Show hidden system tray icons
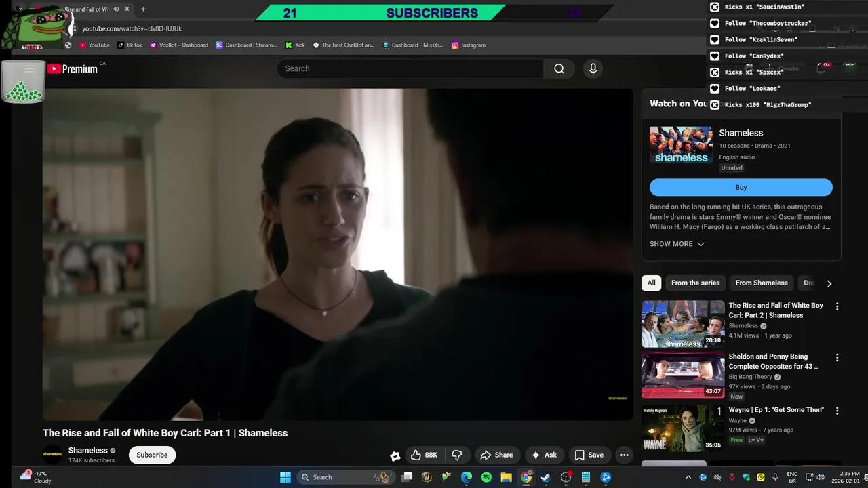This screenshot has width=868, height=488. 688,477
